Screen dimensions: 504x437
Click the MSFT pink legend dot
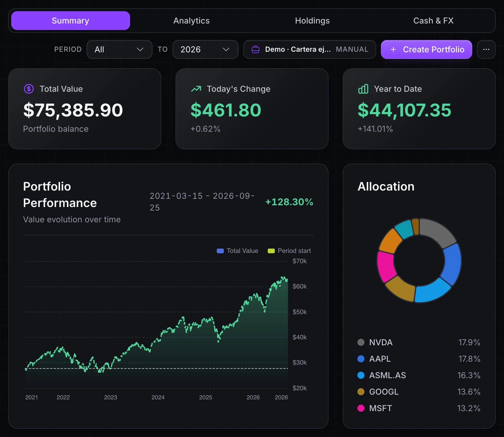tap(361, 408)
